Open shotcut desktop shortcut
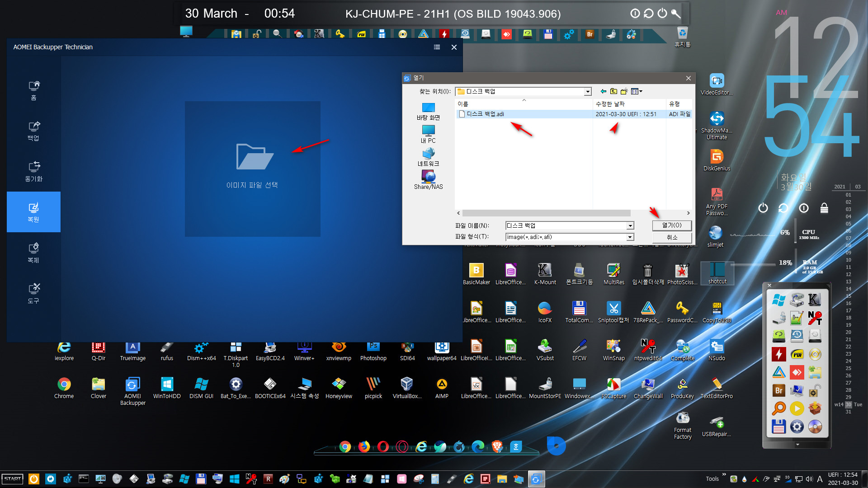 click(717, 273)
